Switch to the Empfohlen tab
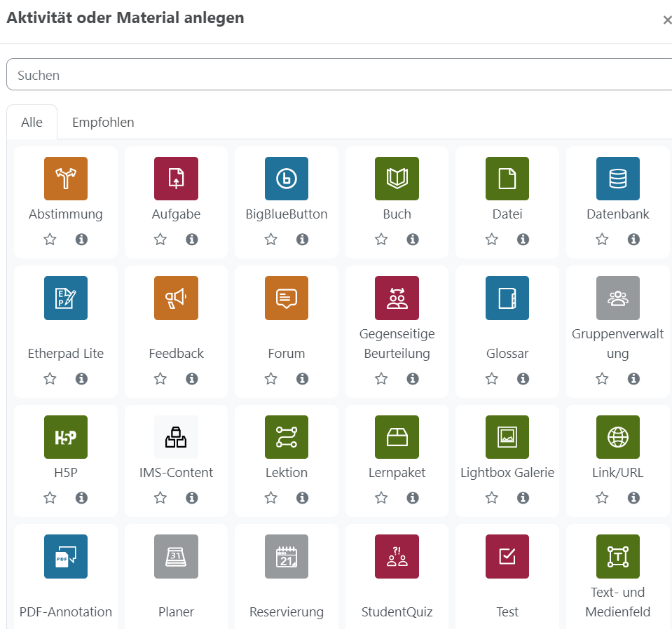The height and width of the screenshot is (629, 672). [103, 123]
